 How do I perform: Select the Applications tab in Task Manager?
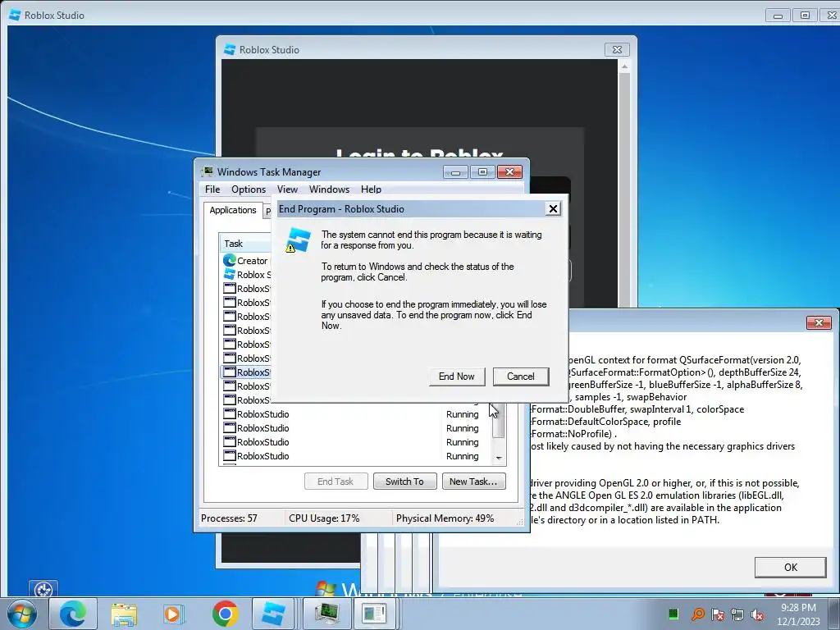(232, 210)
